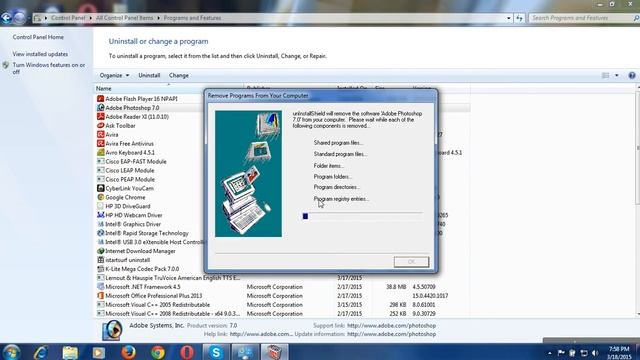Click Uninstall in the toolbar

coord(149,76)
